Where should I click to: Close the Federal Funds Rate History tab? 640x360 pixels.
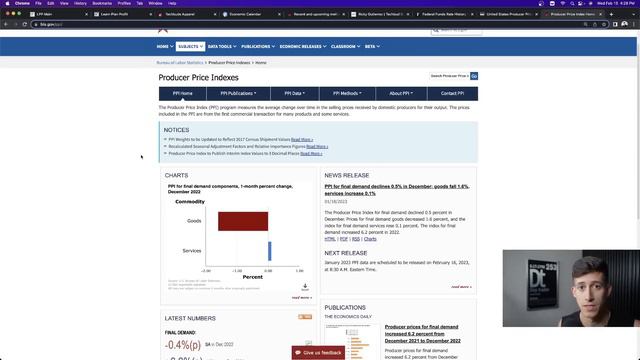472,14
